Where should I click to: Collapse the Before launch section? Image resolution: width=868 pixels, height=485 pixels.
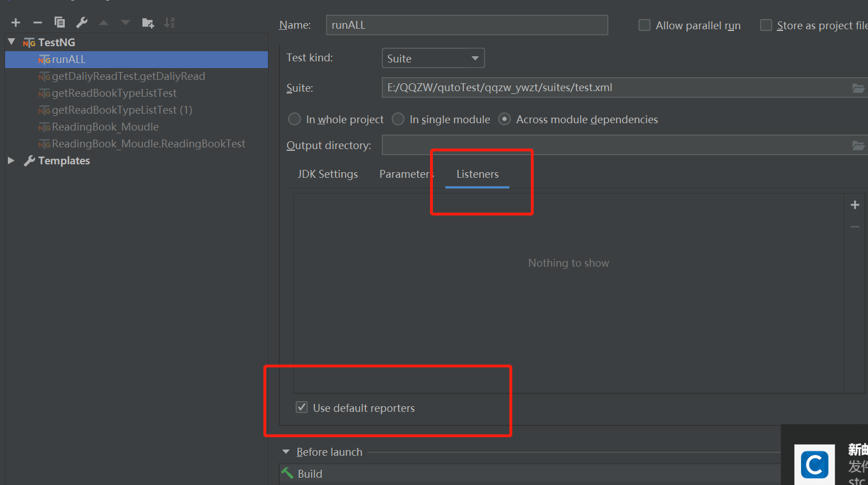click(x=286, y=452)
